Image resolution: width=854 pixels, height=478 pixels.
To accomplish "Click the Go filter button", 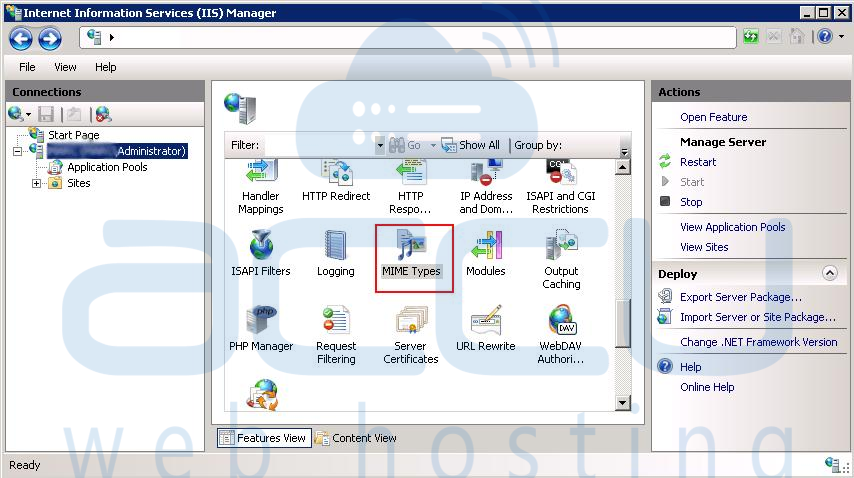I will (x=405, y=145).
